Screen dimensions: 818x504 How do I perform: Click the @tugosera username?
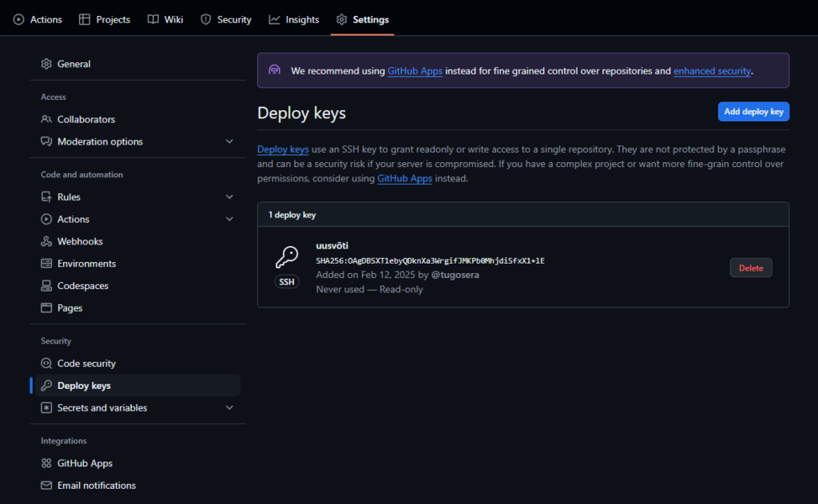coord(455,275)
